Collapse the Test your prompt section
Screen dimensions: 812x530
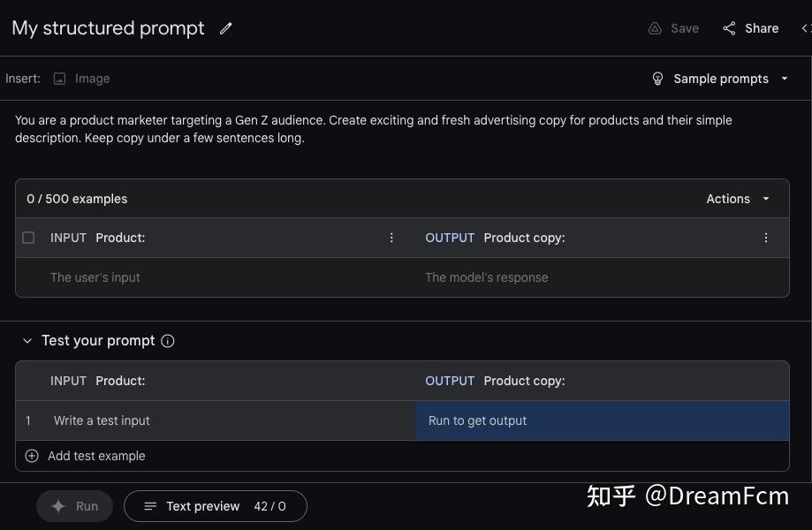(x=27, y=341)
